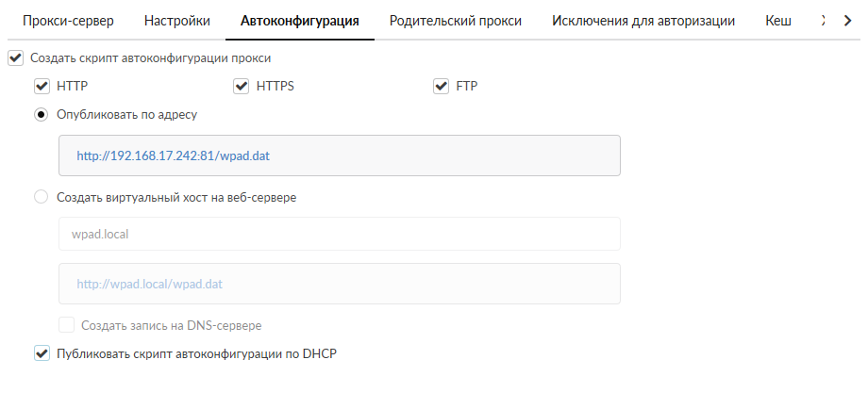This screenshot has width=868, height=409.
Task: Choose Создать виртуальный хост на веб-сервере option
Action: click(41, 198)
